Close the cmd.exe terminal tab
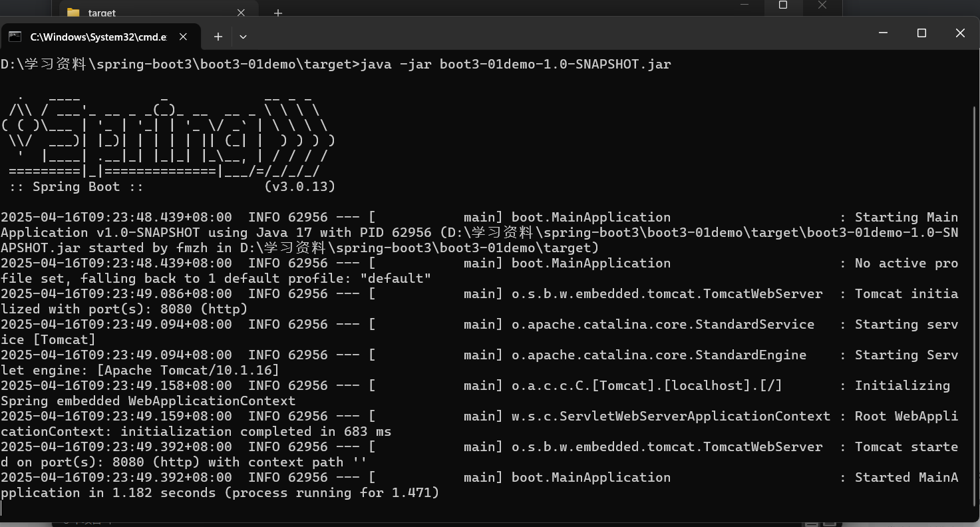980x527 pixels. [x=183, y=37]
